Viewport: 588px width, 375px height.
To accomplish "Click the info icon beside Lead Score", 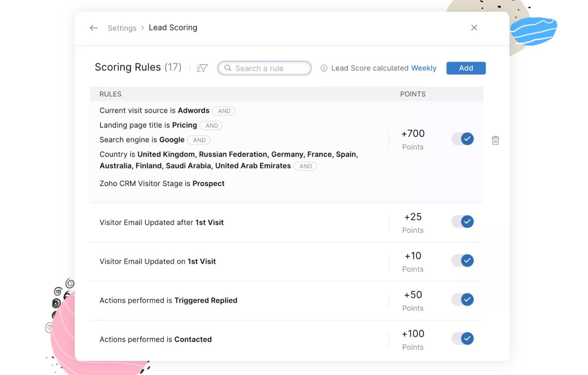I will tap(324, 68).
